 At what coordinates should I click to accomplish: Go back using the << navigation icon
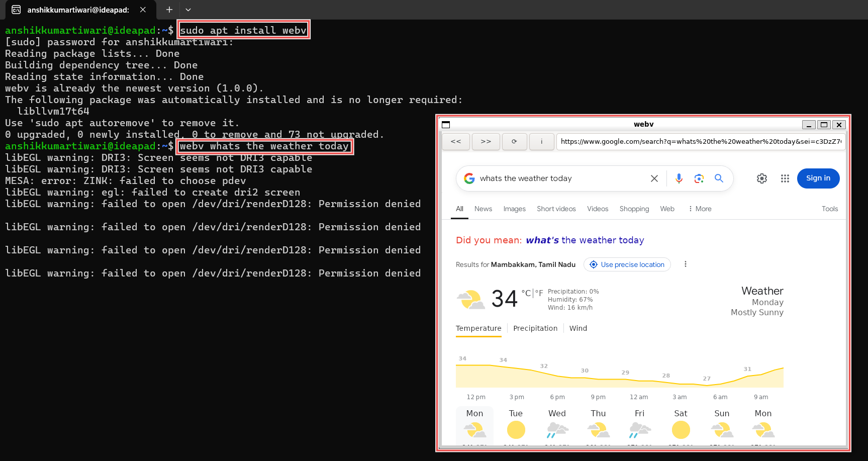click(455, 141)
